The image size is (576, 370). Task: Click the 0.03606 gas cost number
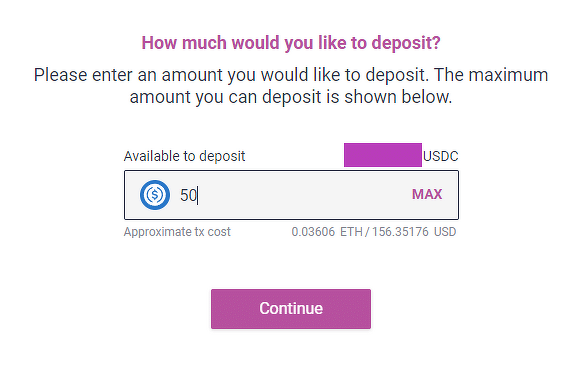click(313, 232)
